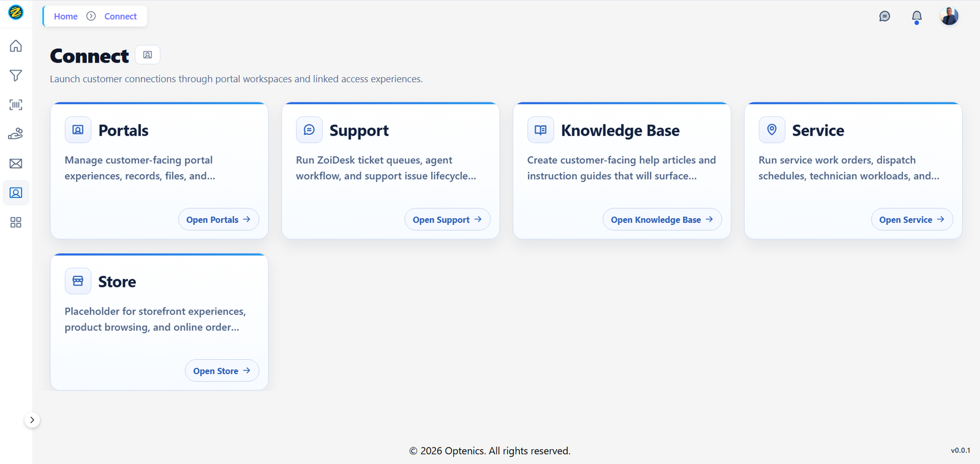The height and width of the screenshot is (464, 980).
Task: Click the Open Store button
Action: (x=222, y=371)
